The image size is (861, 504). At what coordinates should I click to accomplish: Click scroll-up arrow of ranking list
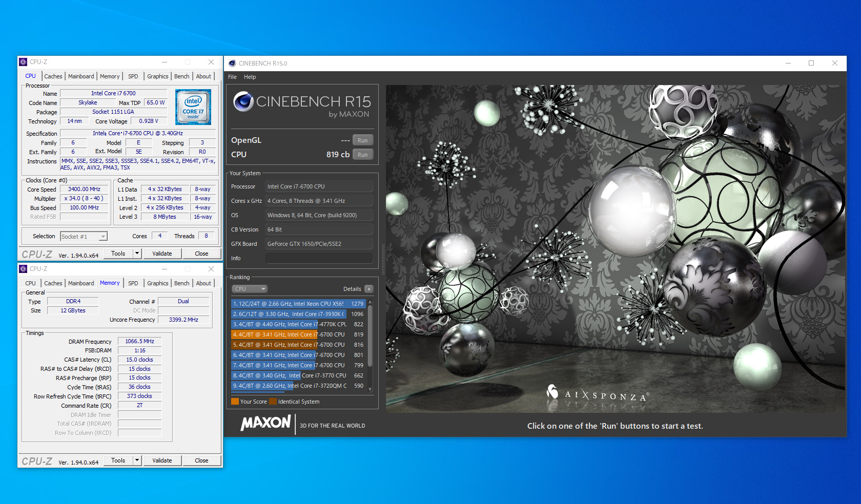(x=370, y=302)
